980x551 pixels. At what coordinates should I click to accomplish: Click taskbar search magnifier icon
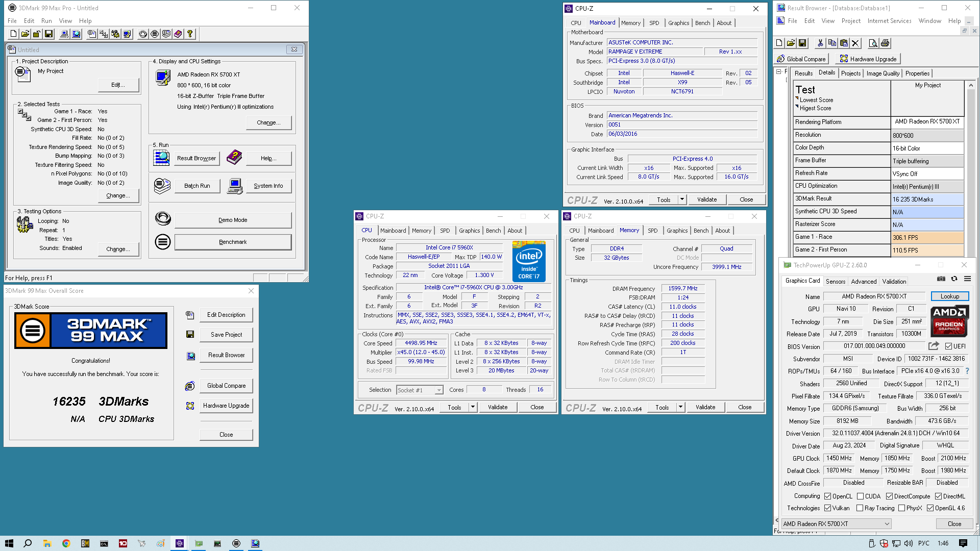pyautogui.click(x=28, y=543)
